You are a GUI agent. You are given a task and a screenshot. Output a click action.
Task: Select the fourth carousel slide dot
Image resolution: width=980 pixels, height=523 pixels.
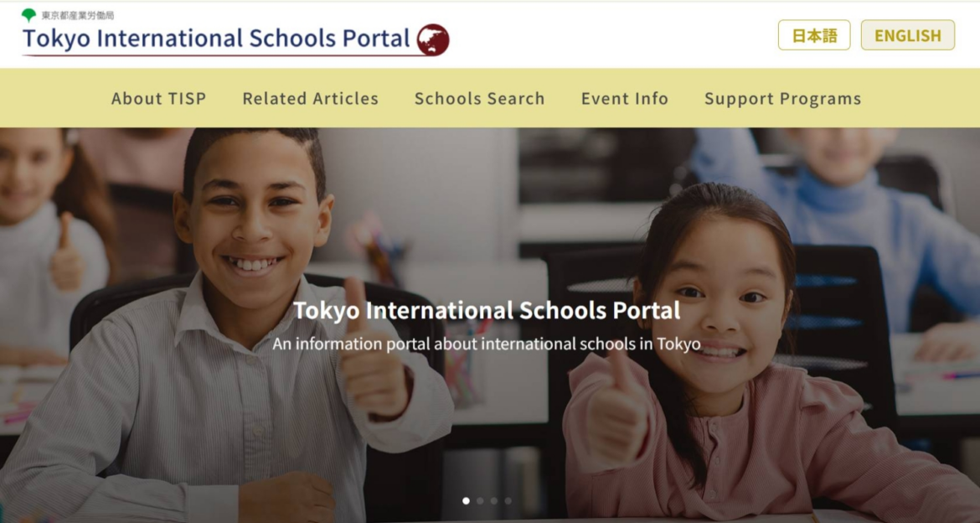tap(508, 501)
